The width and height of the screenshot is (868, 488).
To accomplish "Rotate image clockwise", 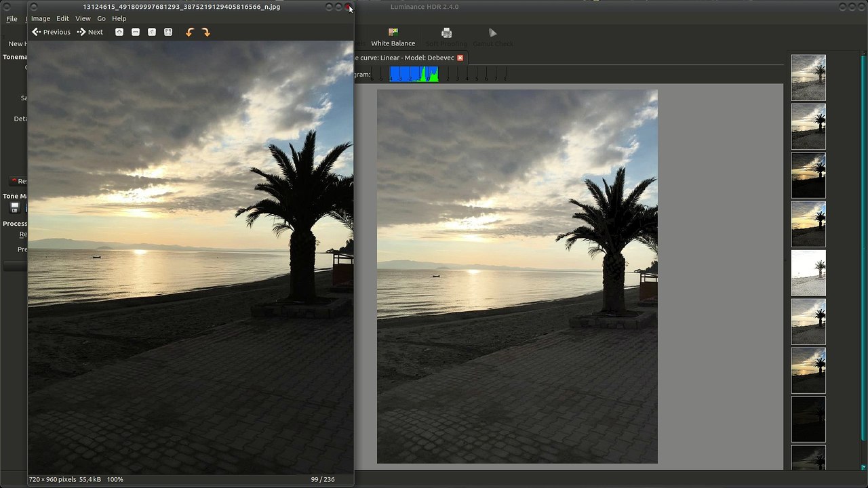I will coord(206,32).
